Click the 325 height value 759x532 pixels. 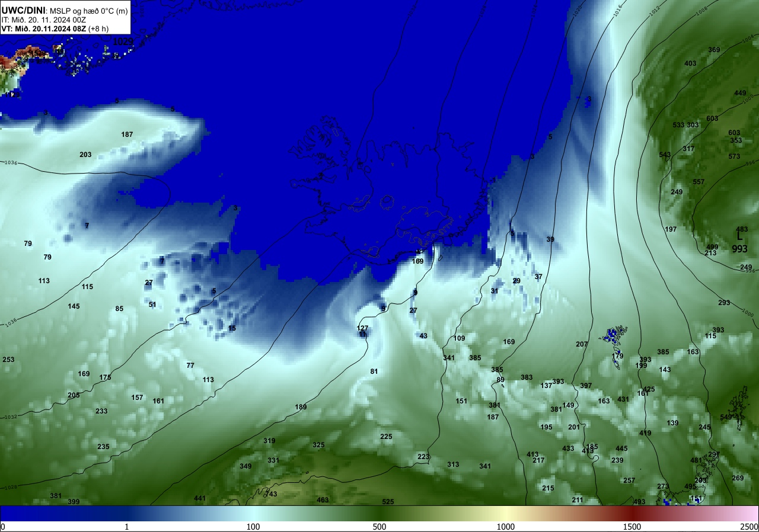click(318, 445)
